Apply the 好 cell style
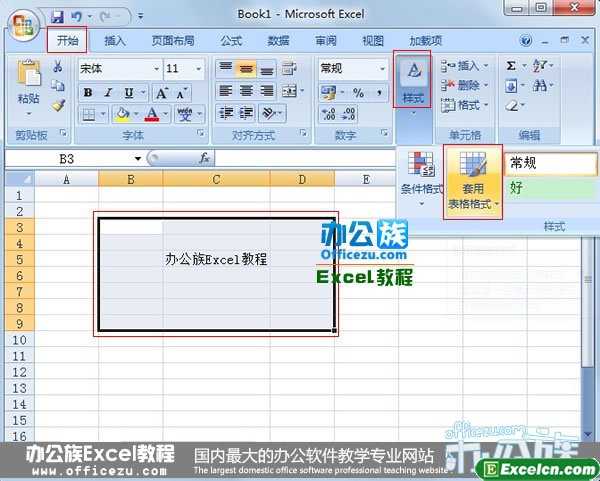Screen dimensions: 600x481 point(551,188)
